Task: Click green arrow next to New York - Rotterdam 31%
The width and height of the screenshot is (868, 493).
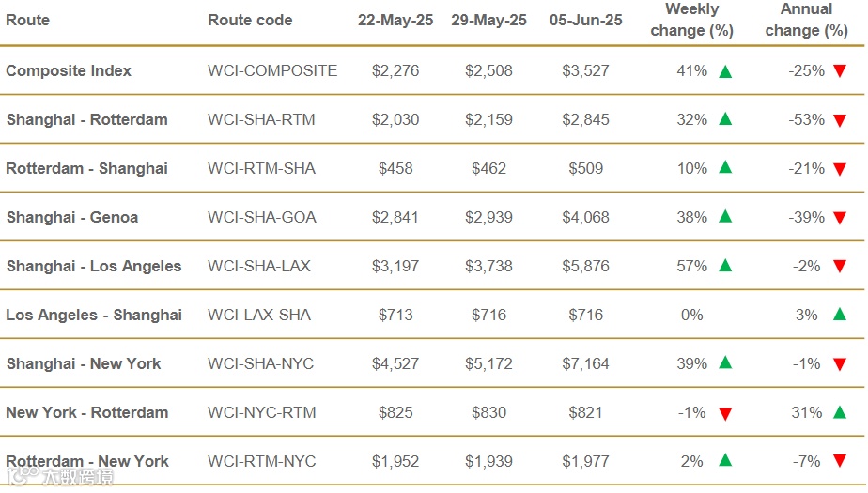Action: [x=839, y=412]
